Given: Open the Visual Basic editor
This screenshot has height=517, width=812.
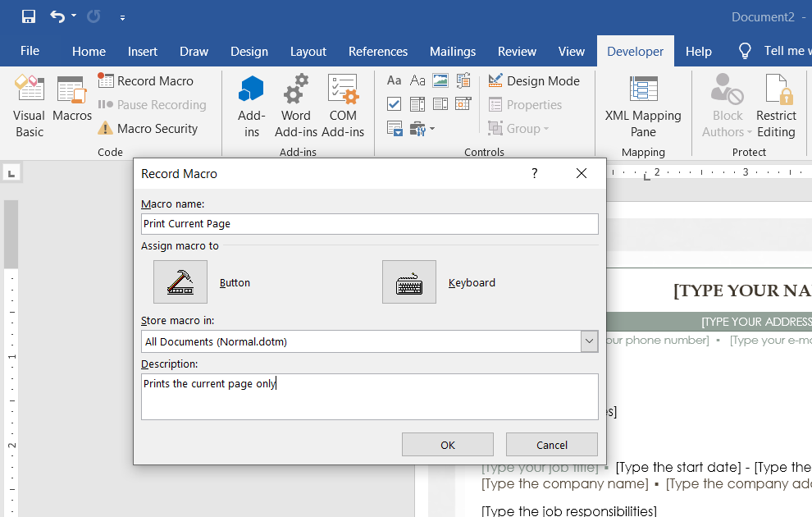Looking at the screenshot, I should tap(30, 107).
